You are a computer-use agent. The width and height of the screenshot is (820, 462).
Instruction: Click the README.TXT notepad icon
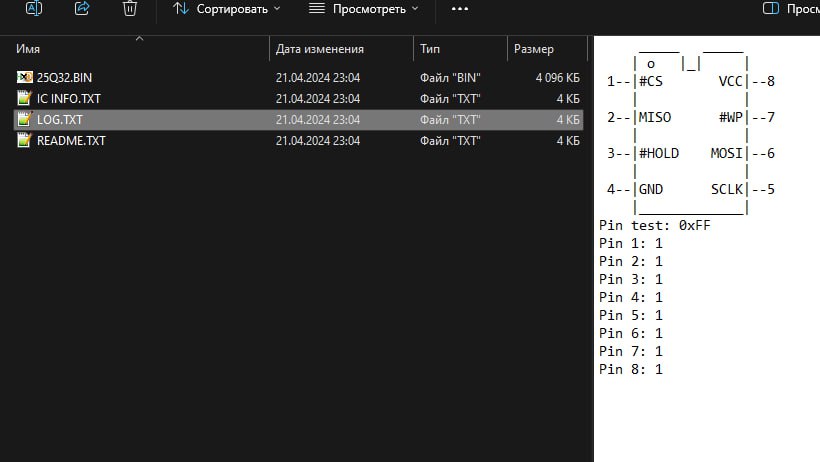pos(24,140)
